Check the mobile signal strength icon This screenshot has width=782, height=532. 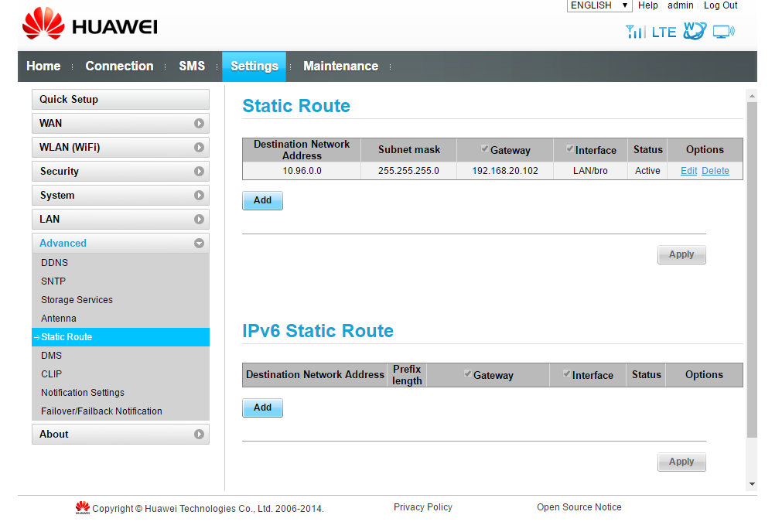(635, 32)
